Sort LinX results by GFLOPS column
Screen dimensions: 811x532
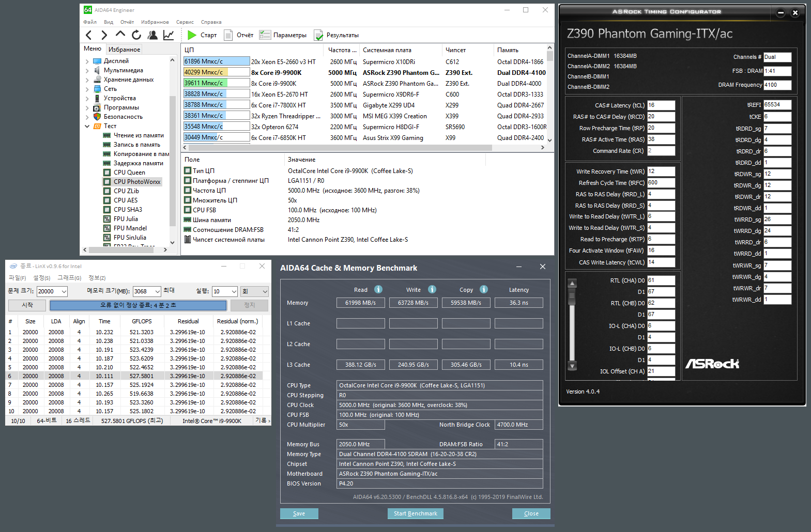[142, 321]
